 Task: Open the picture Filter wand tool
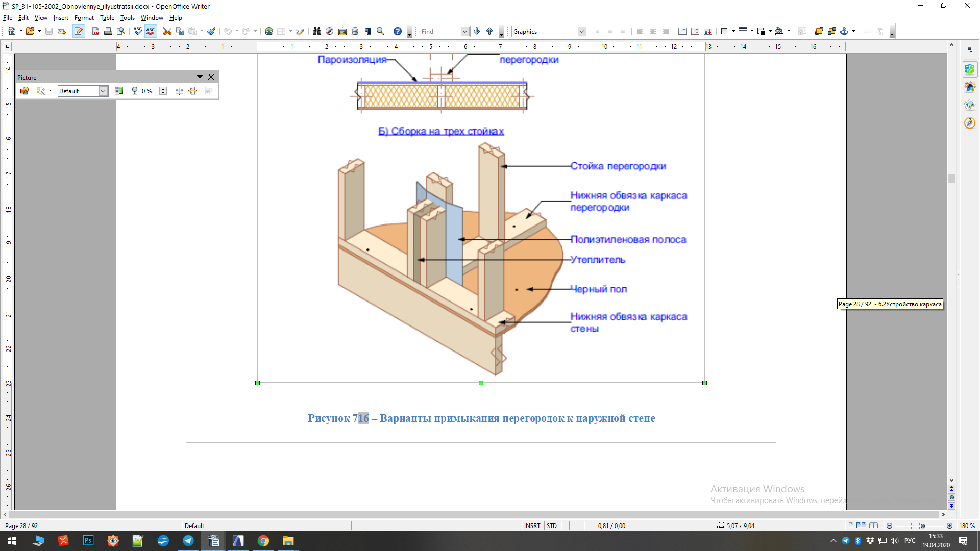coord(41,91)
